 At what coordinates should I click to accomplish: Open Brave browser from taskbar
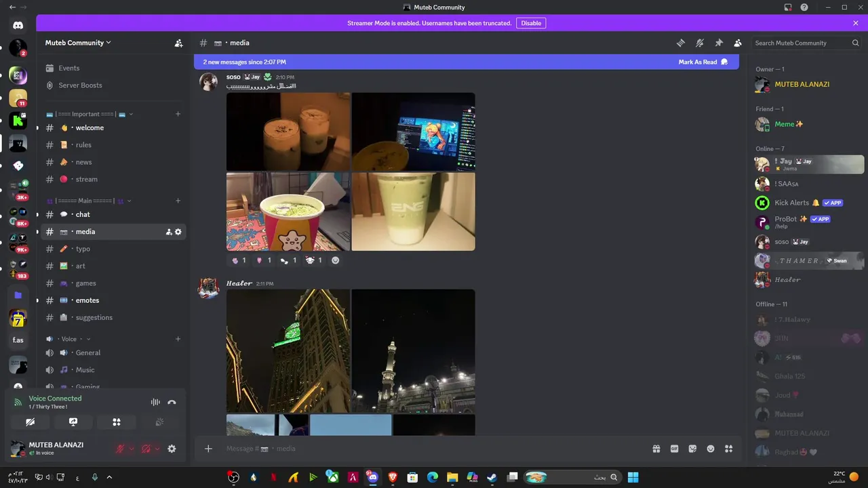pyautogui.click(x=393, y=477)
